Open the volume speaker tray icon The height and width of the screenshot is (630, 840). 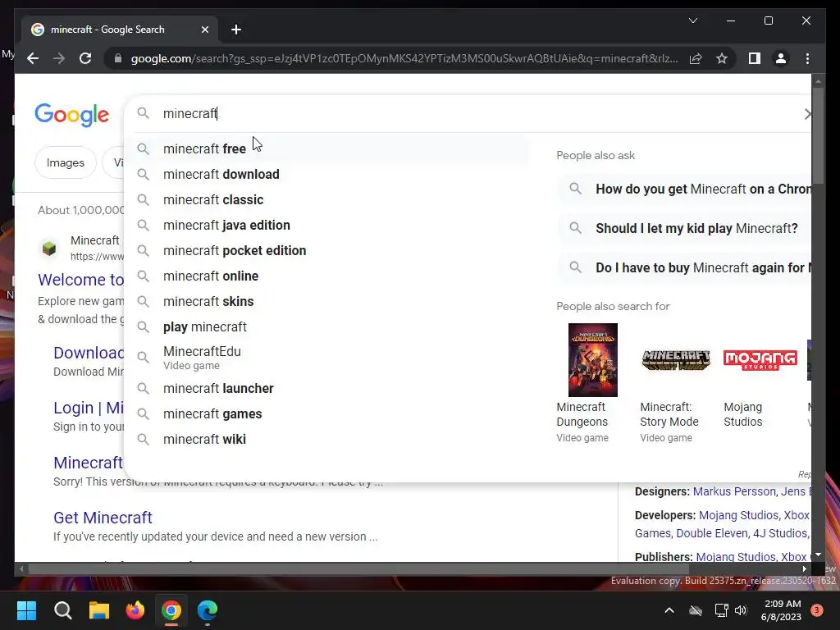[741, 610]
